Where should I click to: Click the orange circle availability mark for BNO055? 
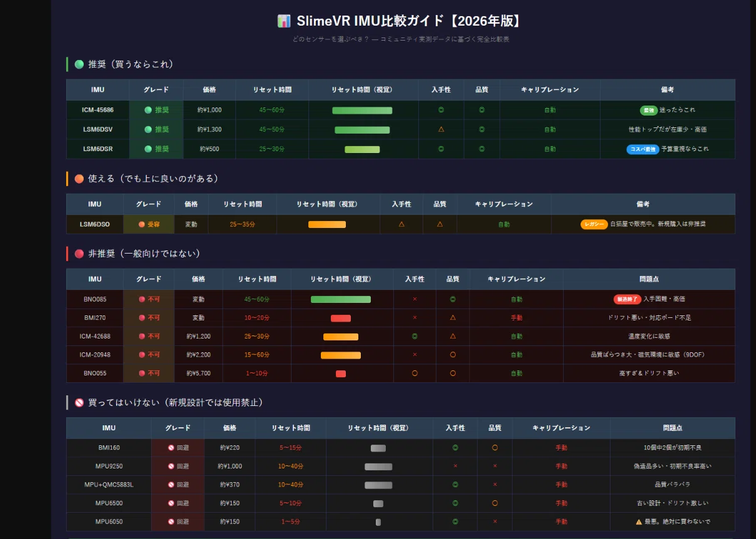click(415, 373)
